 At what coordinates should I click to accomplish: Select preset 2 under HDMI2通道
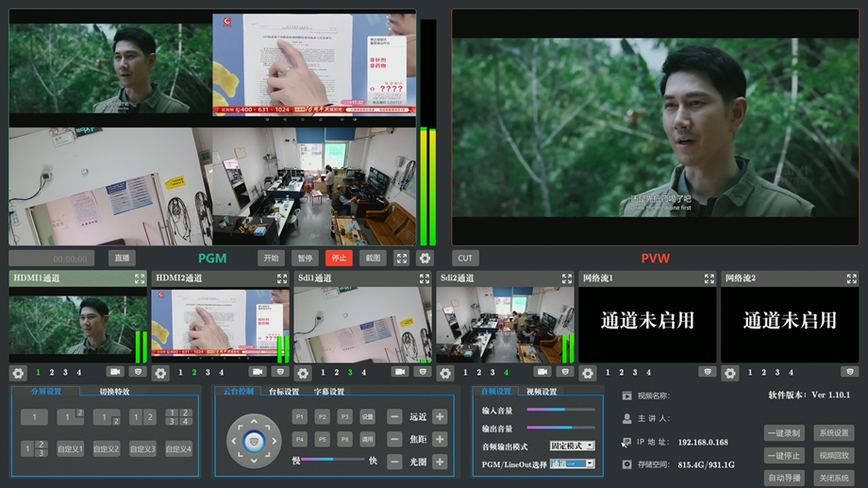194,373
